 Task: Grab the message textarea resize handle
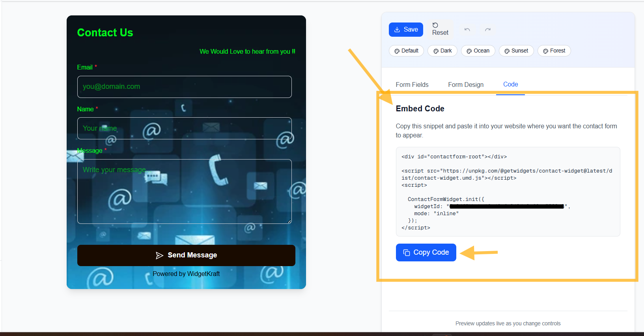point(289,221)
